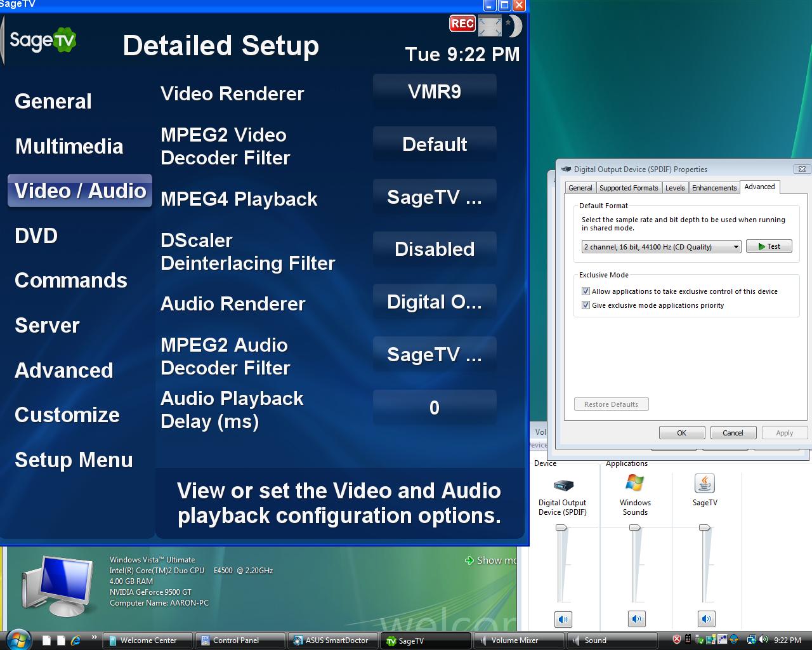Screen dimensions: 812x650
Task: Open Multimedia section in SageTV setup
Action: point(69,147)
